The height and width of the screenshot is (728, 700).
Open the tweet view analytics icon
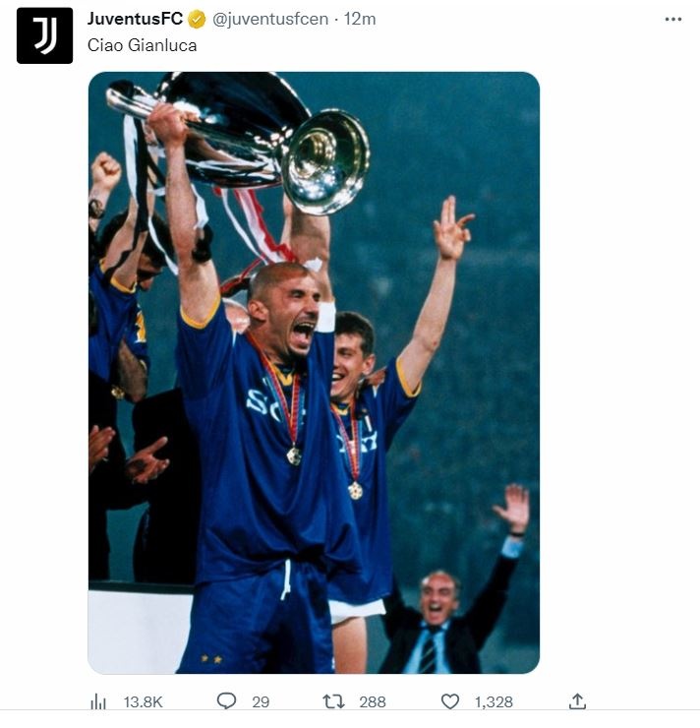coord(98,701)
